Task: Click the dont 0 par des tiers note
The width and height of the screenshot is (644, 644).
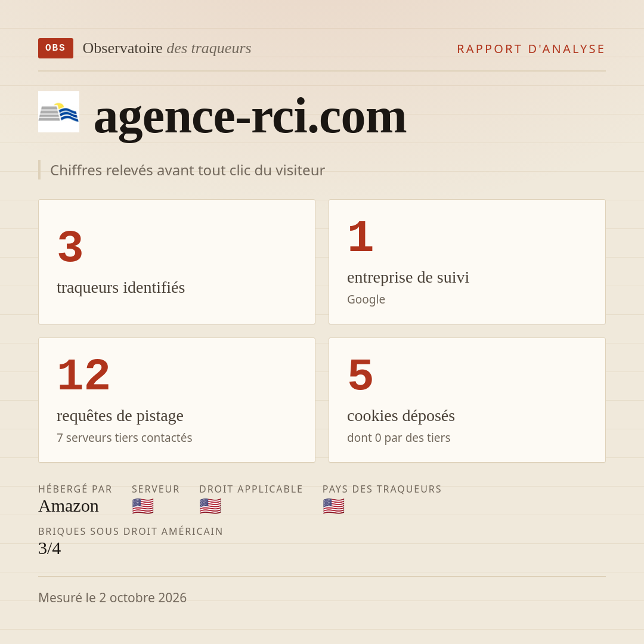Action: click(398, 438)
